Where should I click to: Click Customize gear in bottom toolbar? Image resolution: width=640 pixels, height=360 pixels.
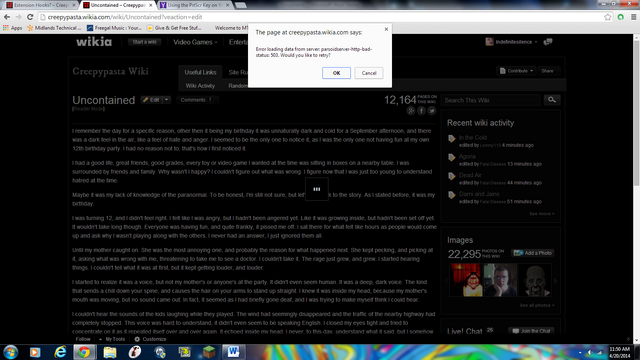[150, 339]
